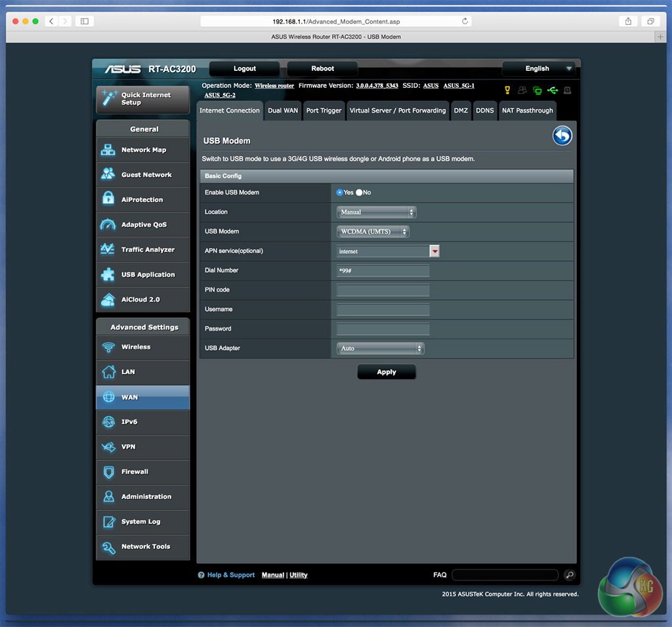The image size is (672, 627).
Task: Open Virtual Server / Port Forwarding tab
Action: pyautogui.click(x=398, y=110)
